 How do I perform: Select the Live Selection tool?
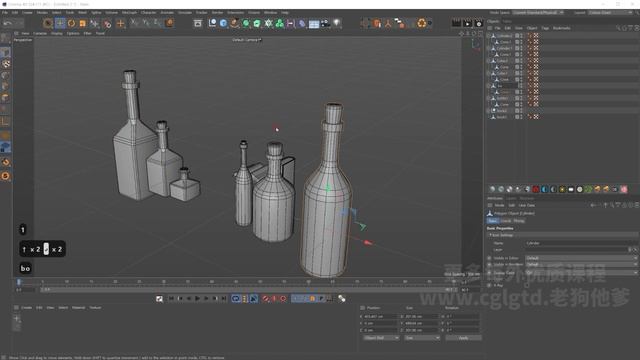point(48,23)
